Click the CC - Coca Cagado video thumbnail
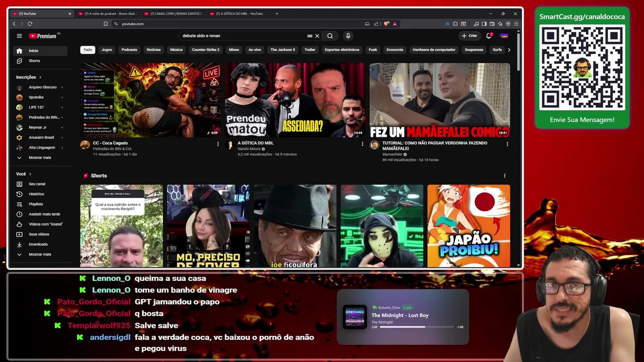 pyautogui.click(x=150, y=100)
